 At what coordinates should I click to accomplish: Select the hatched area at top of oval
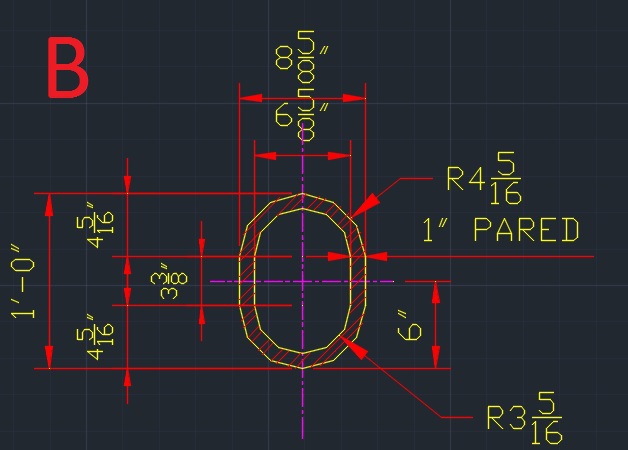302,203
